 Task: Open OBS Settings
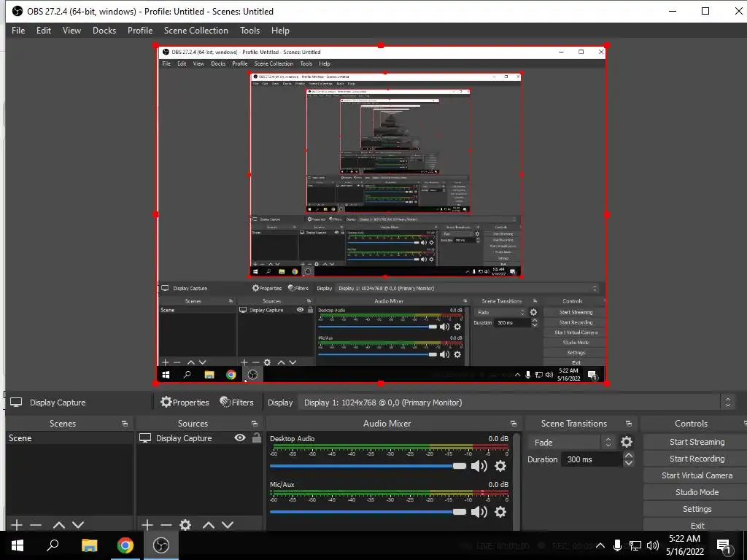click(697, 509)
